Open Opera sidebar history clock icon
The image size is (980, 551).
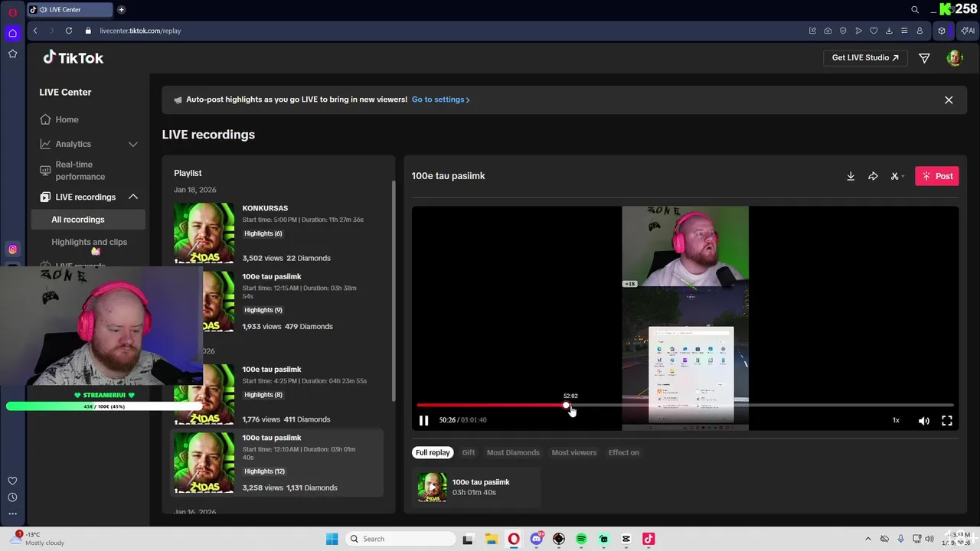pyautogui.click(x=12, y=497)
